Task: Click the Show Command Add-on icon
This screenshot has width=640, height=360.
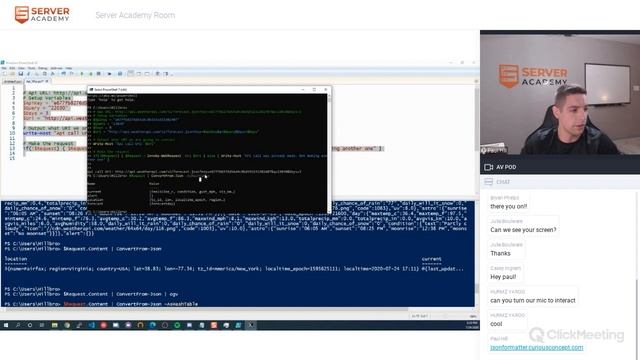Action: pos(166,73)
